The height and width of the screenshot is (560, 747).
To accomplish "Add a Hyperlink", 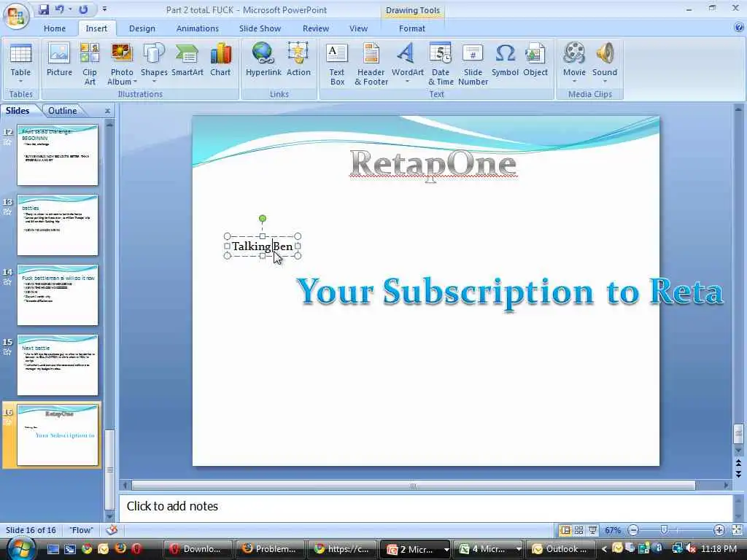I will [263, 60].
